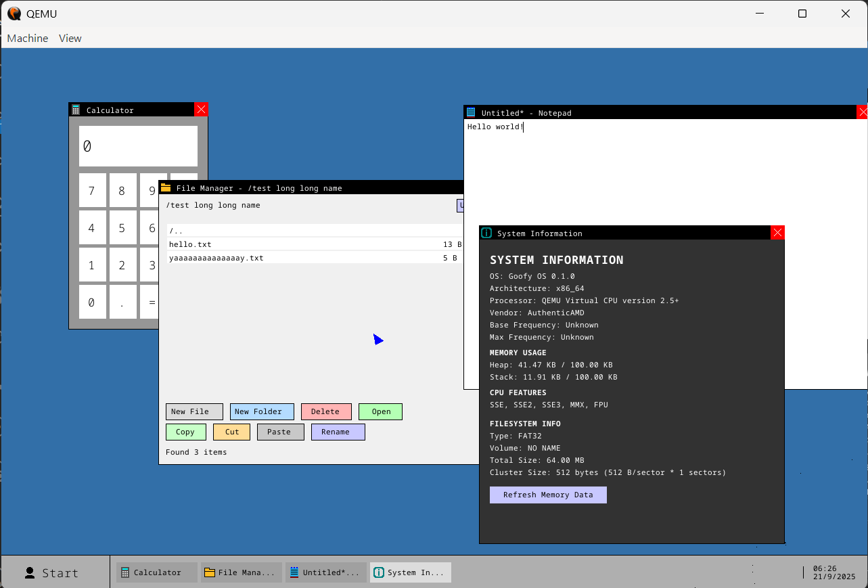The width and height of the screenshot is (868, 588).
Task: Open Calculator from the taskbar
Action: click(157, 572)
